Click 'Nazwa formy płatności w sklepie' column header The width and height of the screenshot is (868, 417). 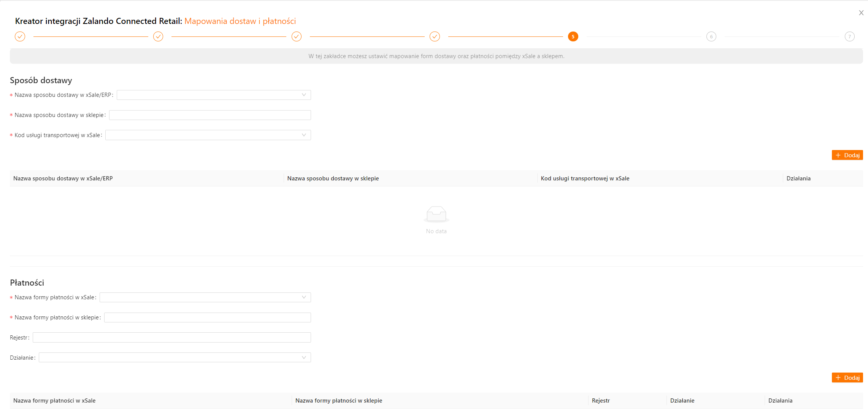[338, 400]
